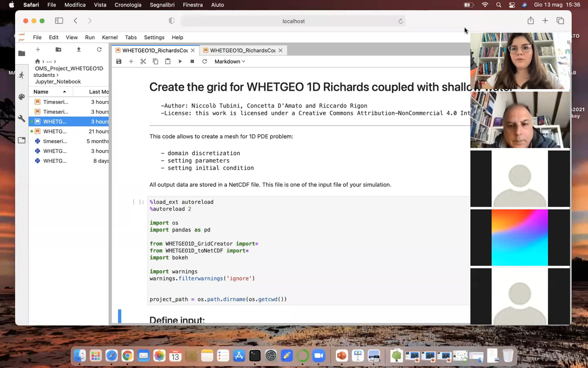This screenshot has width=588, height=368.
Task: Save the notebook with the disk icon
Action: pos(119,61)
